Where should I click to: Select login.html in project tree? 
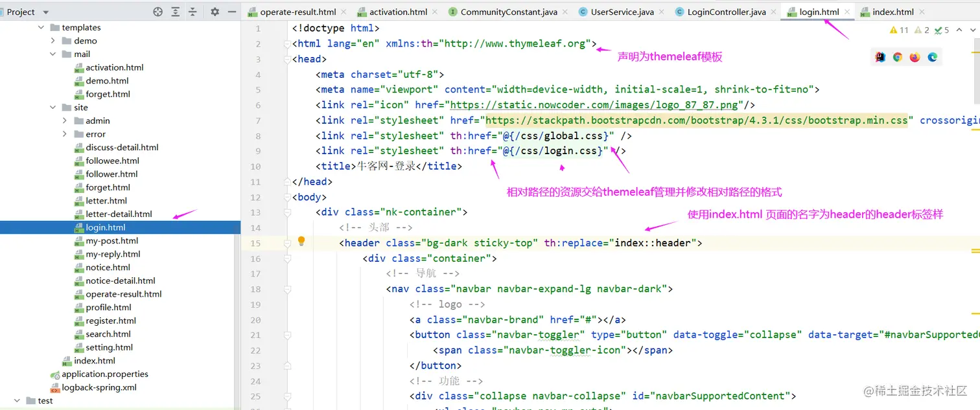point(120,227)
